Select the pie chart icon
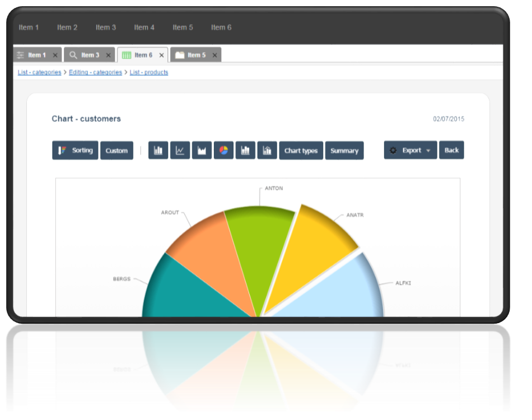Image resolution: width=532 pixels, height=420 pixels. click(223, 150)
